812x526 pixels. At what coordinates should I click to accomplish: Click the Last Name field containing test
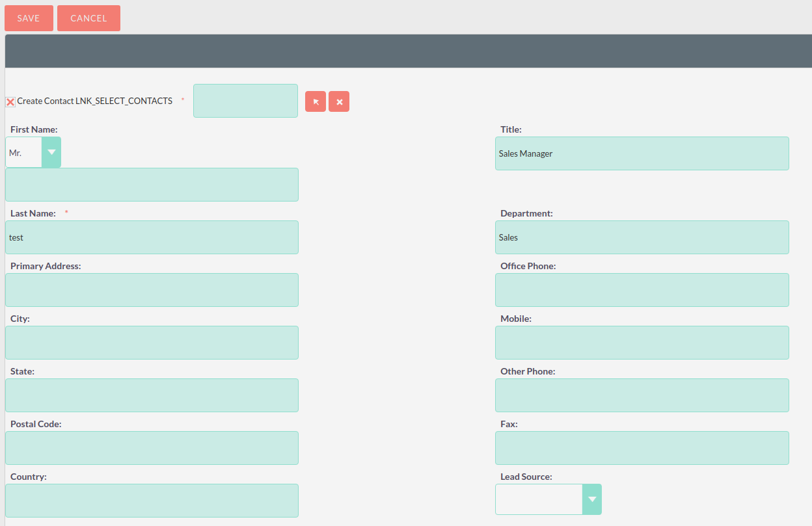pyautogui.click(x=152, y=237)
